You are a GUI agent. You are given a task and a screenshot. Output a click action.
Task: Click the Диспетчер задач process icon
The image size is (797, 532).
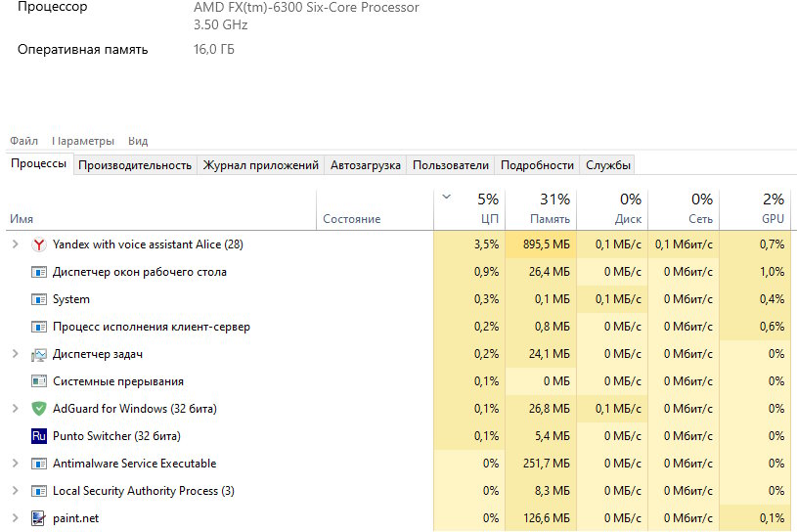(39, 354)
